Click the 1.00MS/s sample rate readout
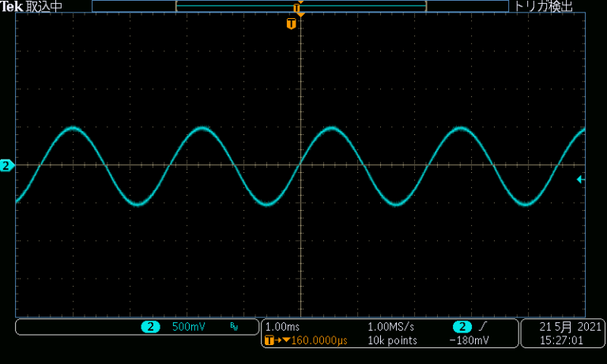Image resolution: width=607 pixels, height=364 pixels. click(390, 326)
